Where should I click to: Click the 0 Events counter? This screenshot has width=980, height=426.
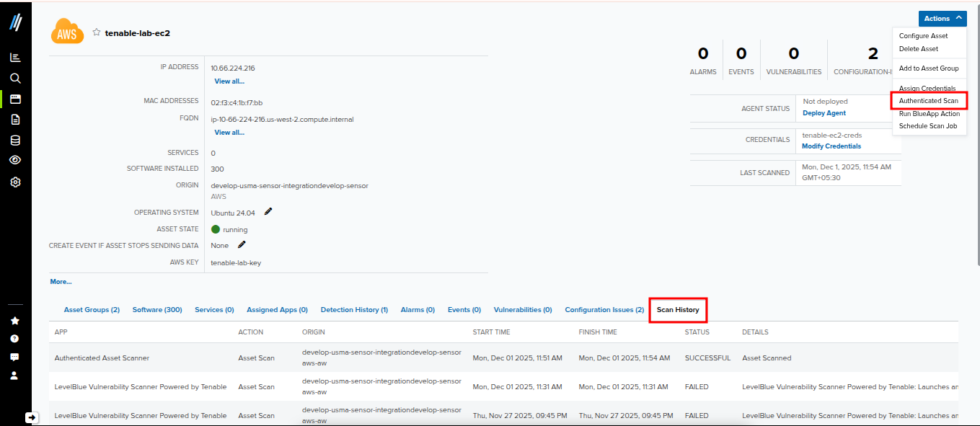point(741,60)
